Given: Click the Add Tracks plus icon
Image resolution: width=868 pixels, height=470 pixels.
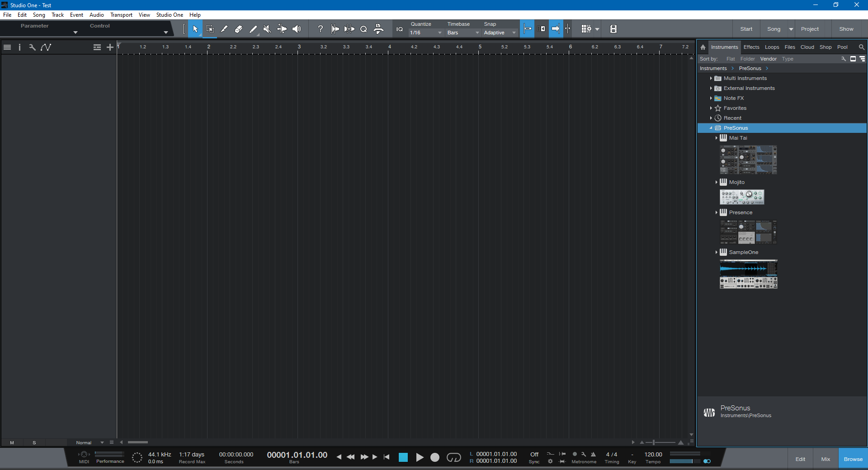Looking at the screenshot, I should point(110,47).
